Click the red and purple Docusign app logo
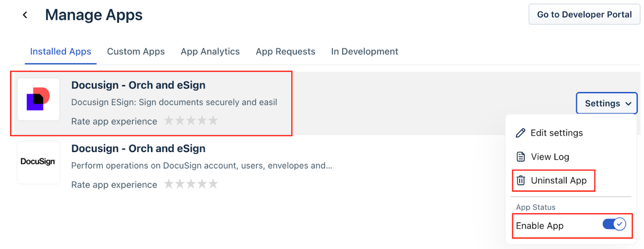 point(38,99)
